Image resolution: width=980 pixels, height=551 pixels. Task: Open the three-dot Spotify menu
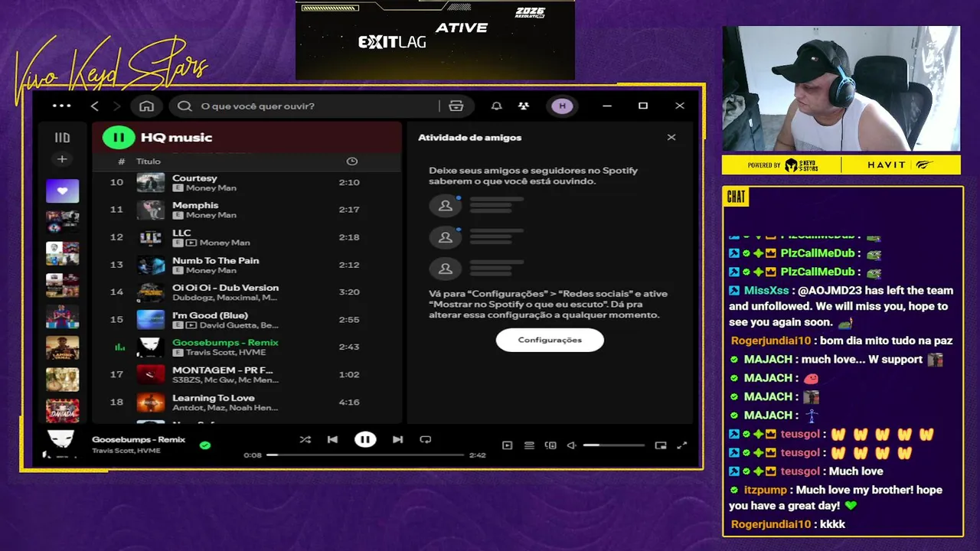(x=61, y=106)
